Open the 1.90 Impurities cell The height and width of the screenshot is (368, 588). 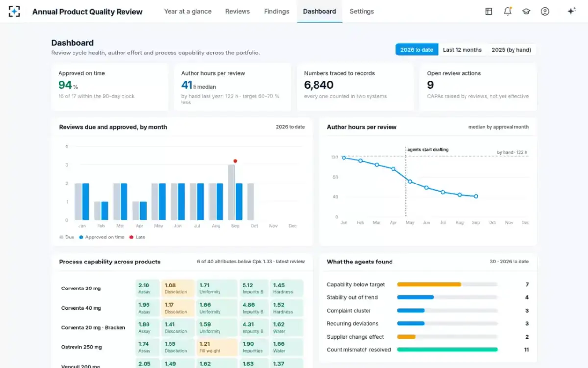pos(254,347)
